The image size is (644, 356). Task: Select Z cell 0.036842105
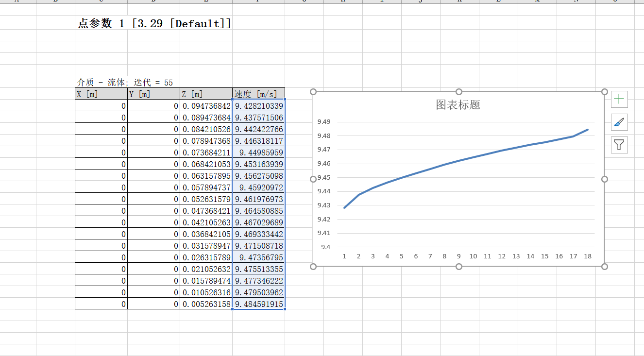click(x=206, y=234)
